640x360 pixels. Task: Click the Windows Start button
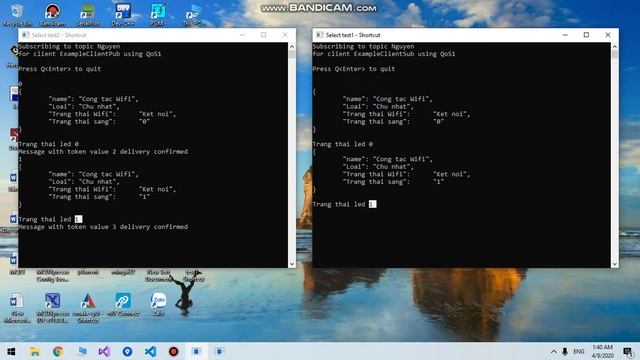coord(11,351)
